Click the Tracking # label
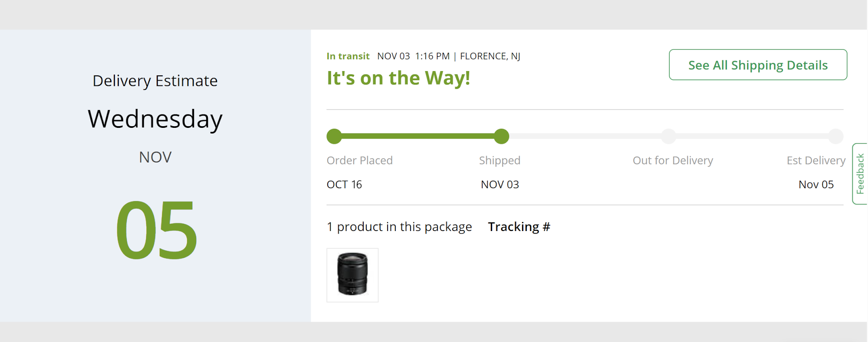The width and height of the screenshot is (868, 342). (519, 227)
